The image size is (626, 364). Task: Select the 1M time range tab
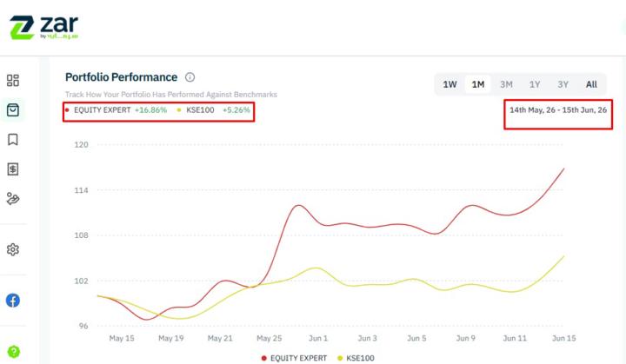[x=478, y=84]
